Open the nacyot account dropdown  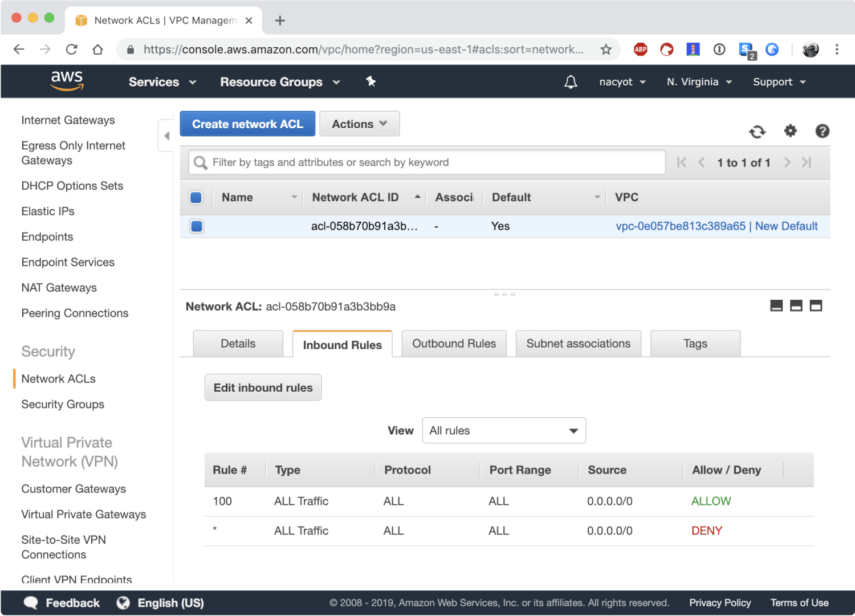622,82
